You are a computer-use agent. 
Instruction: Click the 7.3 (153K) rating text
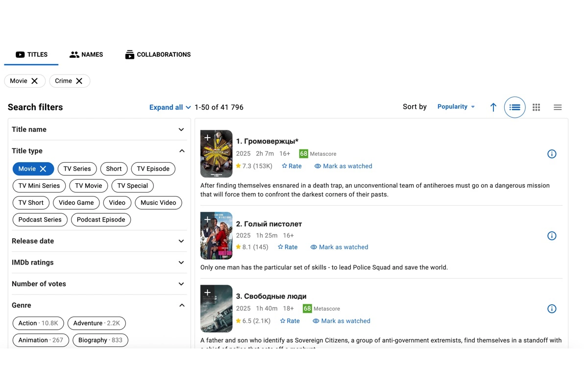[254, 166]
